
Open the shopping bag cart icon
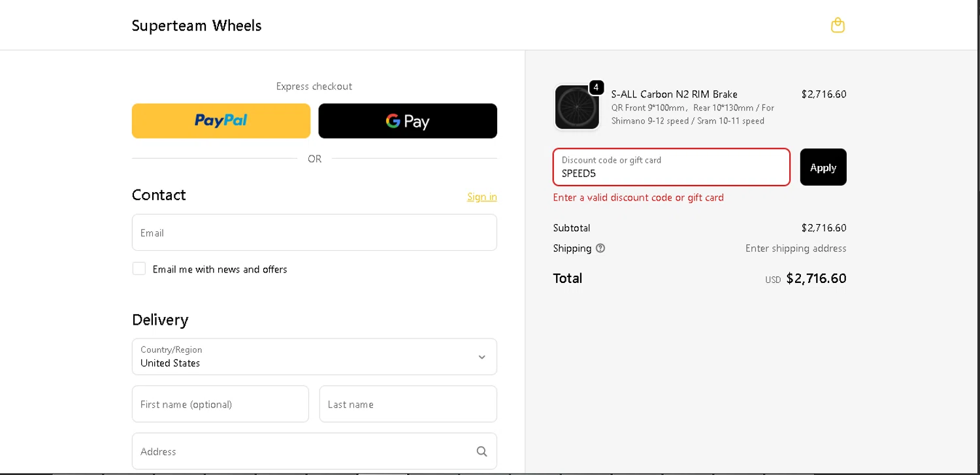point(838,25)
